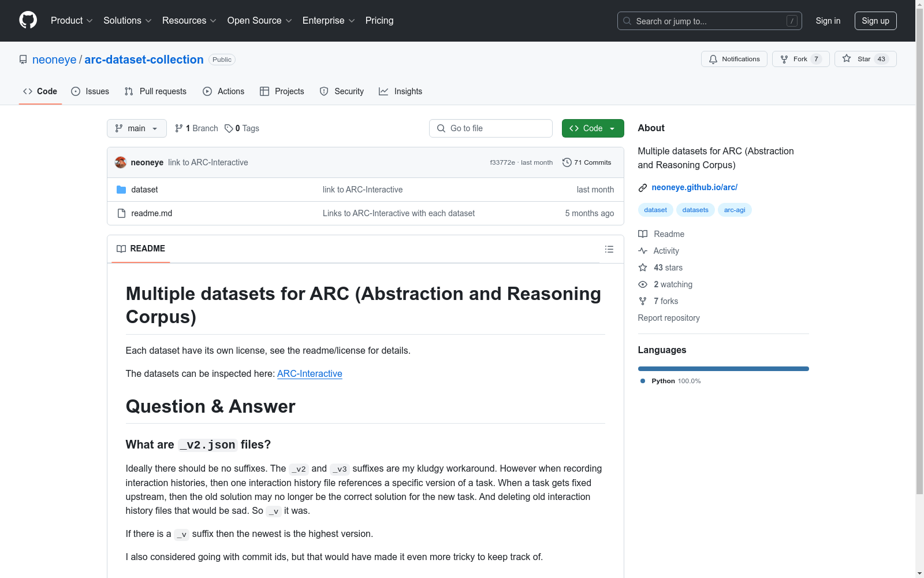
Task: Click the Notifications bell button
Action: (734, 59)
